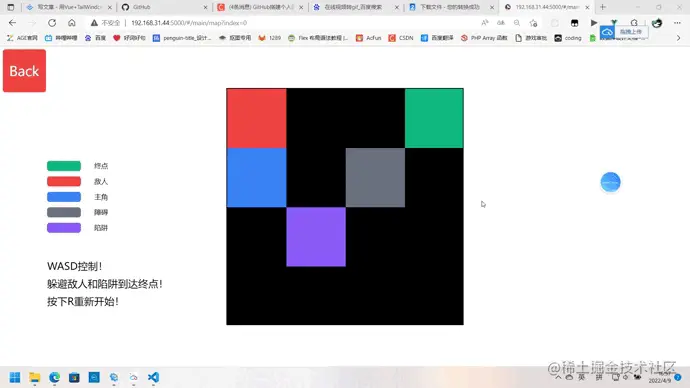Switch to the Baidu search tab
This screenshot has height=388, width=690.
(356, 7)
